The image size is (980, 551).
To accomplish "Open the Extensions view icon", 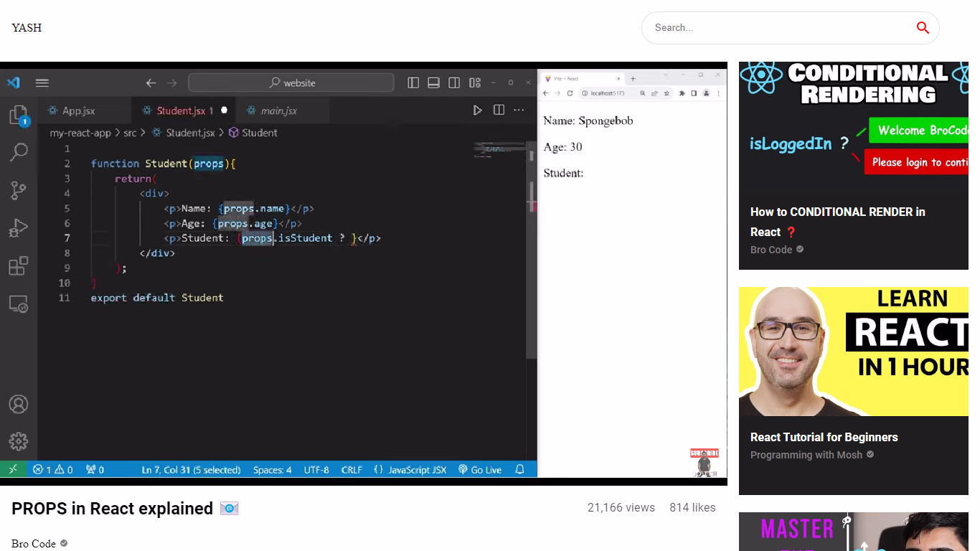I will click(x=19, y=266).
